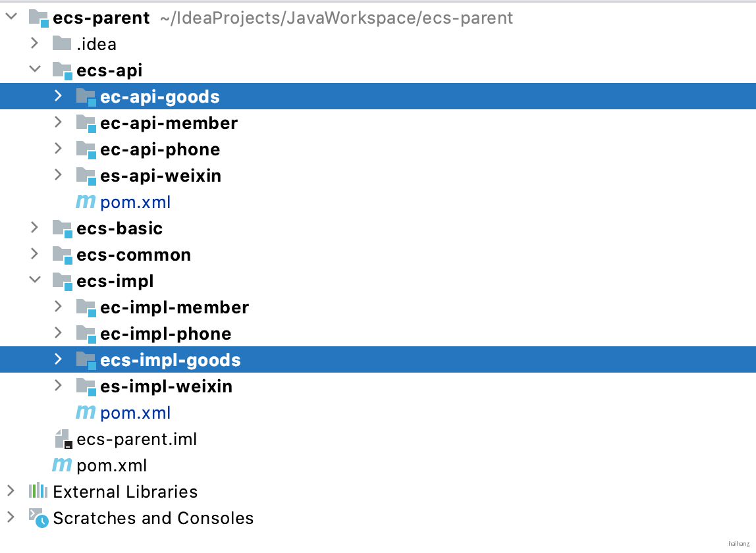The width and height of the screenshot is (756, 553).
Task: Click the External Libraries icon
Action: 38,492
